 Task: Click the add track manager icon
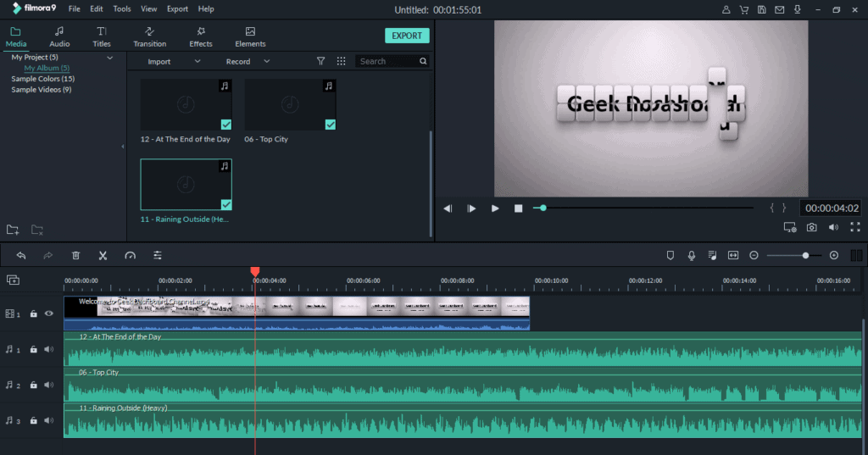(x=13, y=280)
